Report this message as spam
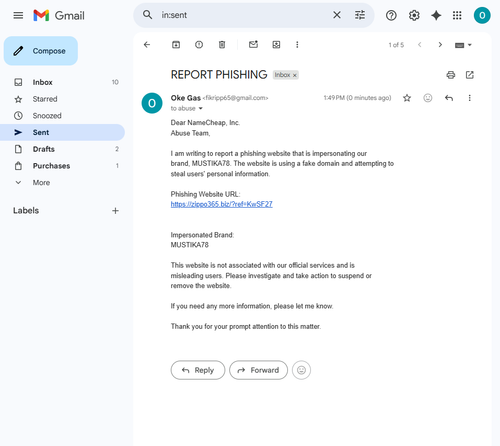Viewport: 500px width, 446px height. pyautogui.click(x=199, y=45)
